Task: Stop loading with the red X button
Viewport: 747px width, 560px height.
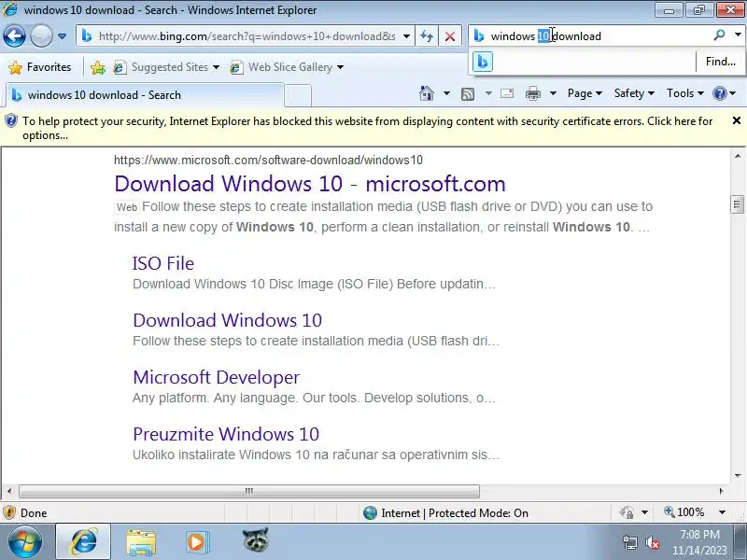Action: 450,36
